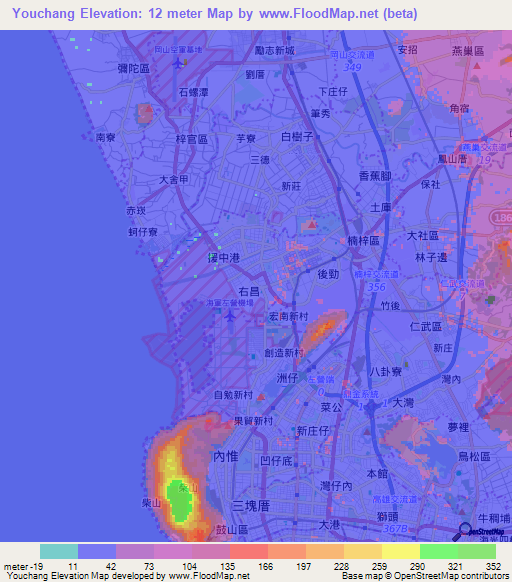Click the 後勁 place label
The height and width of the screenshot is (582, 512).
(x=328, y=274)
